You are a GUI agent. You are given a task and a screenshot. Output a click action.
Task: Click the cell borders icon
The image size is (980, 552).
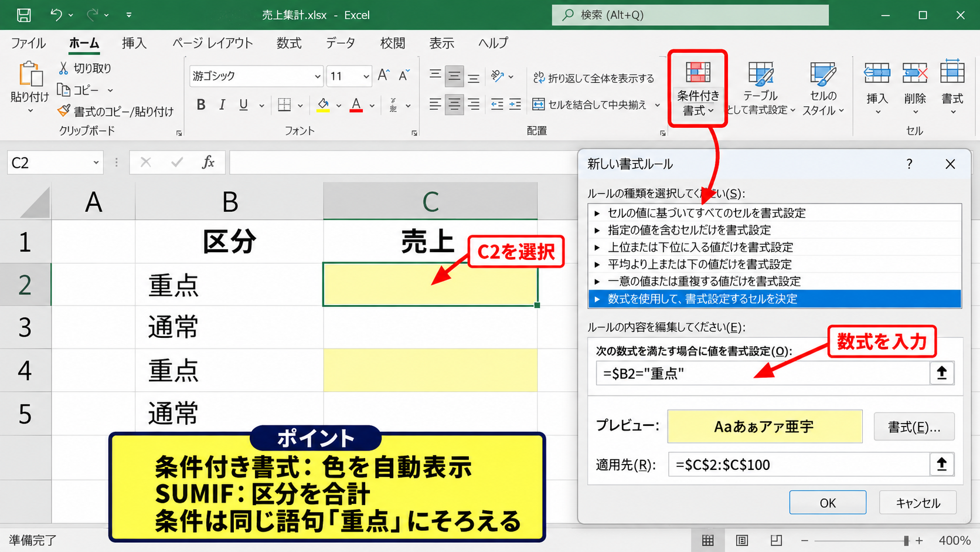(284, 105)
